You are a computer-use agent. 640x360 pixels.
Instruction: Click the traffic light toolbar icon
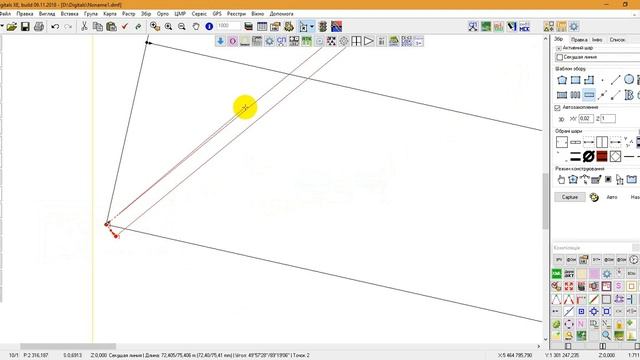point(323,27)
